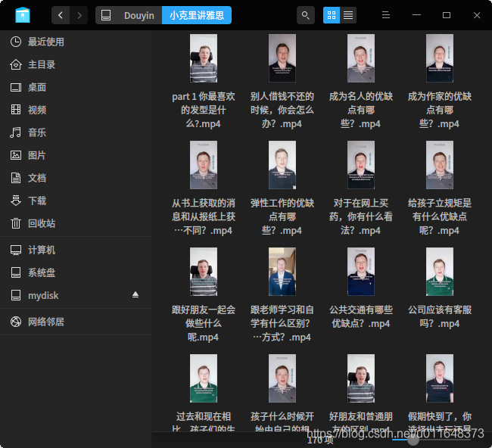The image size is (492, 448).
Task: Open the 回收站 sidebar entry
Action: click(x=76, y=223)
